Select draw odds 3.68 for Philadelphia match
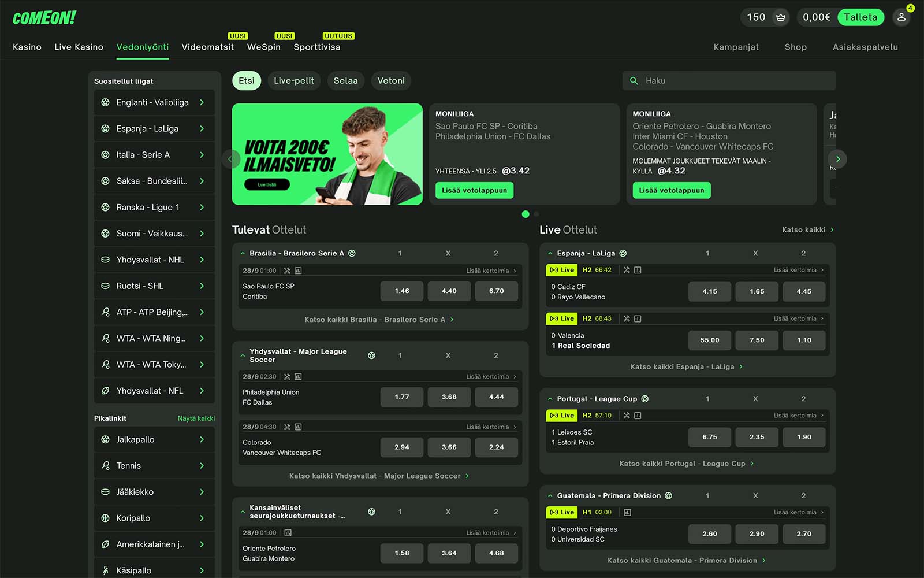Image resolution: width=924 pixels, height=578 pixels. [x=449, y=397]
